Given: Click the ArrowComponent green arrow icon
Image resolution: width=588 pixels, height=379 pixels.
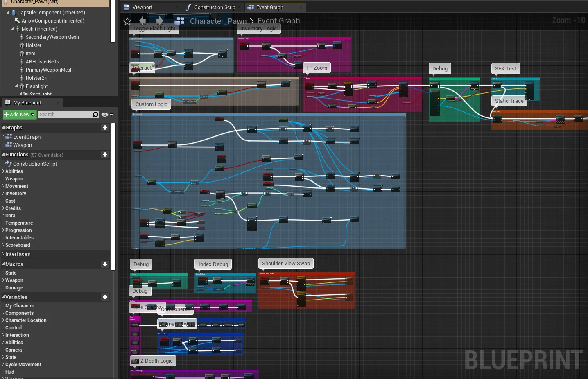Looking at the screenshot, I should 17,20.
